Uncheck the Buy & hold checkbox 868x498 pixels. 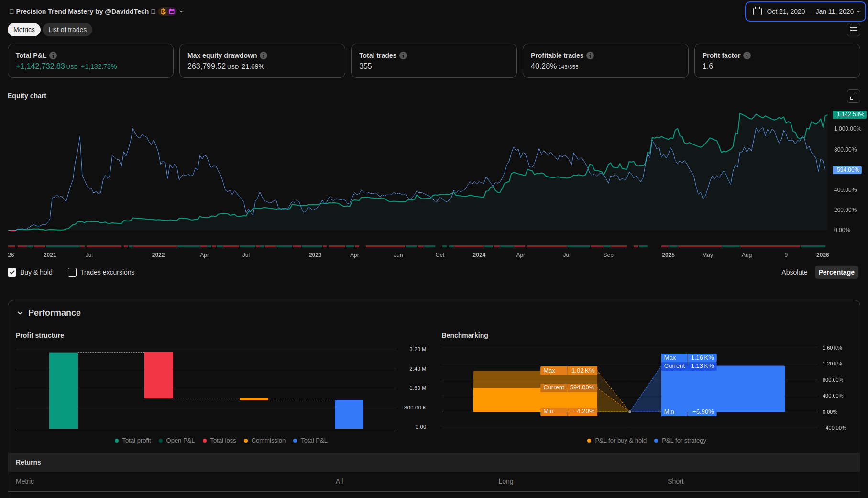12,272
